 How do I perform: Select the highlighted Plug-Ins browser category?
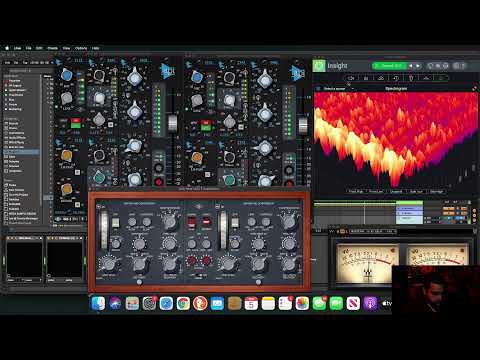[x=21, y=152]
